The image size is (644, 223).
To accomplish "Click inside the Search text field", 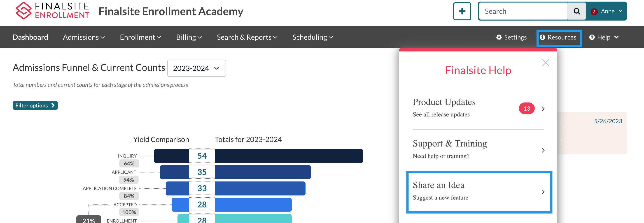I will pos(523,11).
